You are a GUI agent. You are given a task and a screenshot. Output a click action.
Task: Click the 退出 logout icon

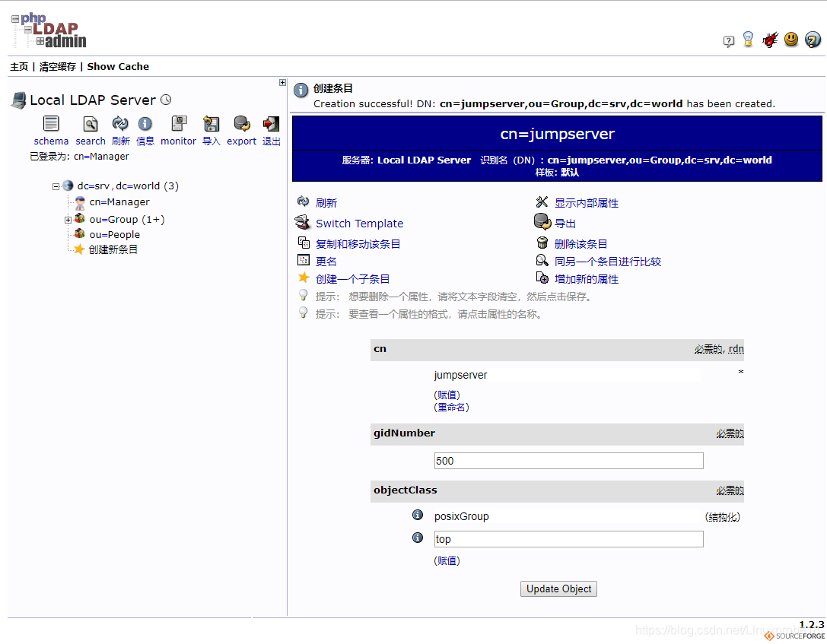click(x=271, y=124)
